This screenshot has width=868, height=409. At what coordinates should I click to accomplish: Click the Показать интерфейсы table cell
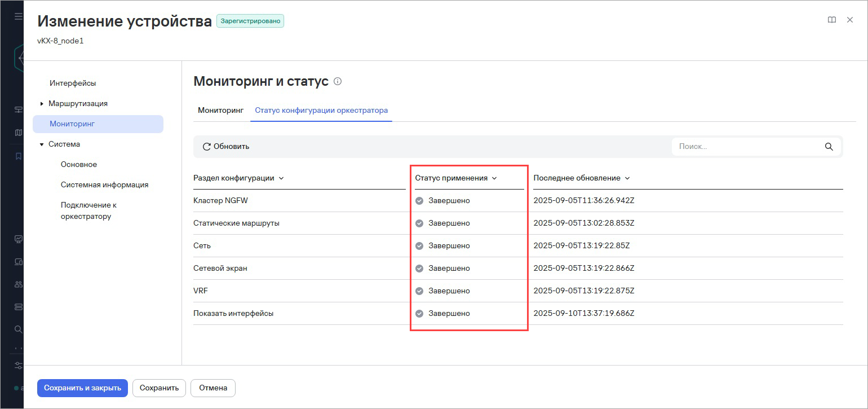click(233, 314)
